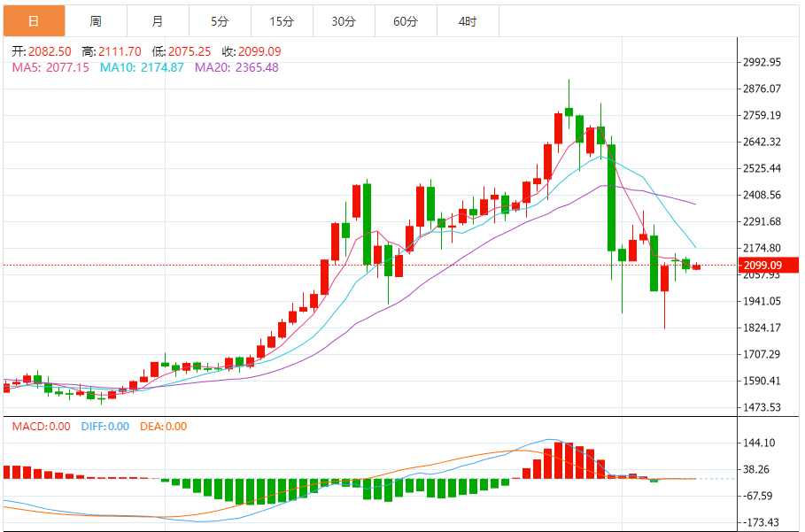Click the 2759.19 price axis label
805x532 pixels.
[x=762, y=115]
